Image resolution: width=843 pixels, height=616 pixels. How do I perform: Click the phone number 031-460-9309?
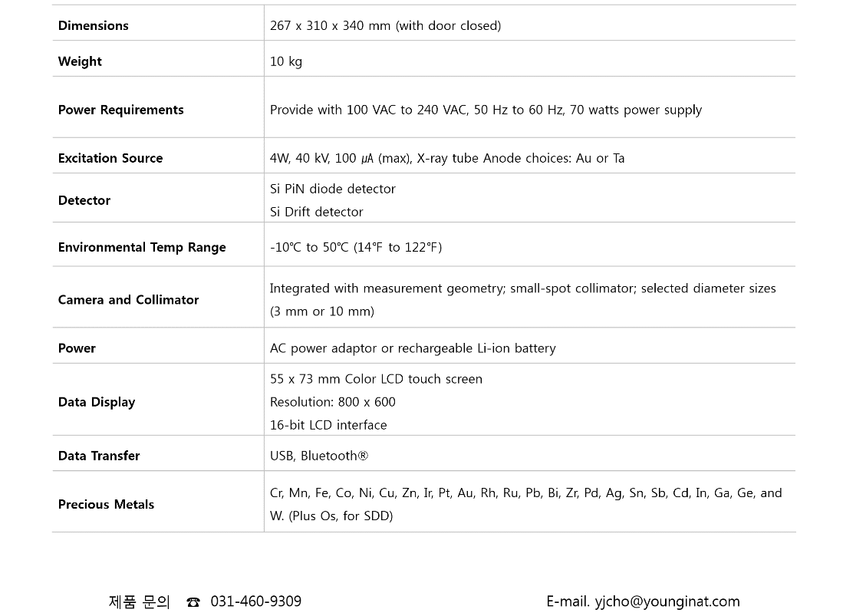pyautogui.click(x=255, y=601)
